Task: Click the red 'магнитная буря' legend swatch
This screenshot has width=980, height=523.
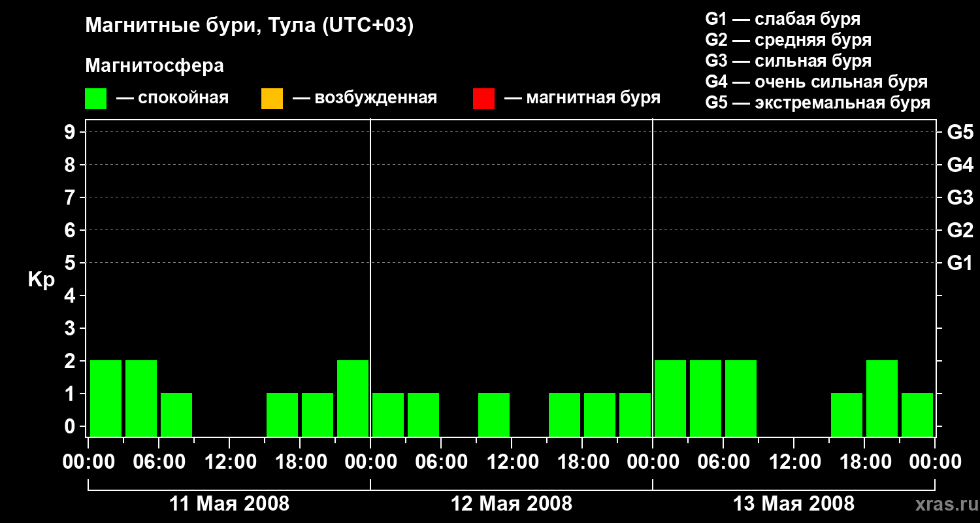Action: (x=483, y=99)
